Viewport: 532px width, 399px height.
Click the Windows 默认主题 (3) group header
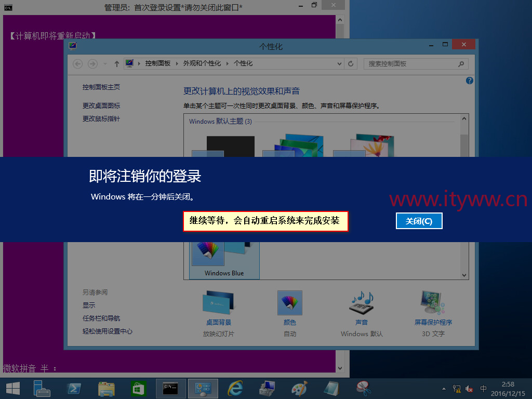pos(220,121)
